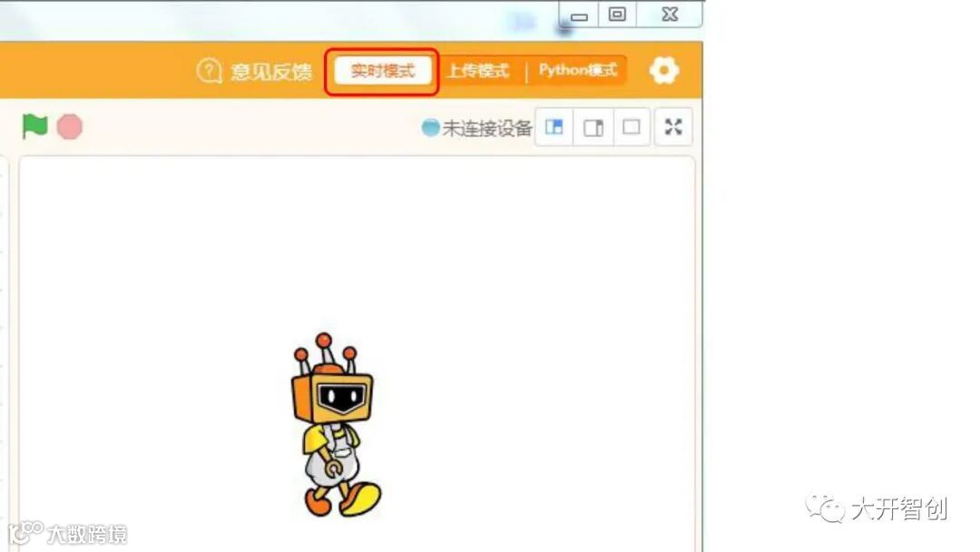Switch to 实时模式 tab
Screen dimensions: 980x552
pyautogui.click(x=383, y=71)
